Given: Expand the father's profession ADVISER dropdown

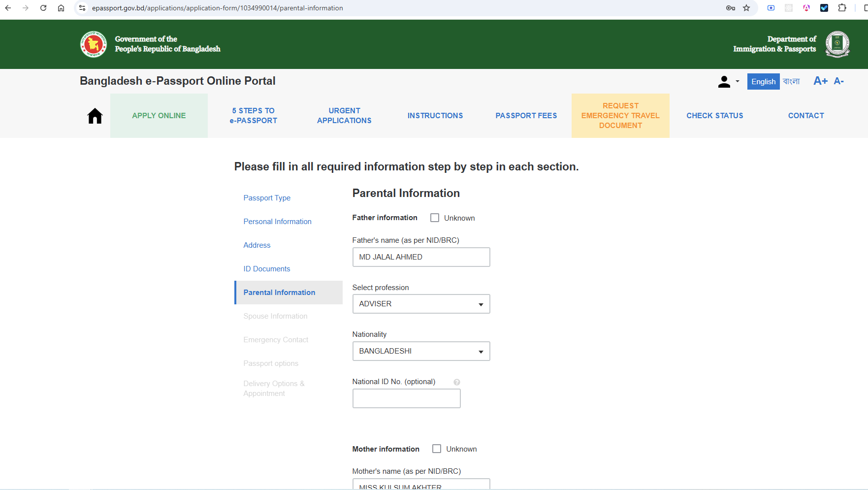Looking at the screenshot, I should coord(421,304).
